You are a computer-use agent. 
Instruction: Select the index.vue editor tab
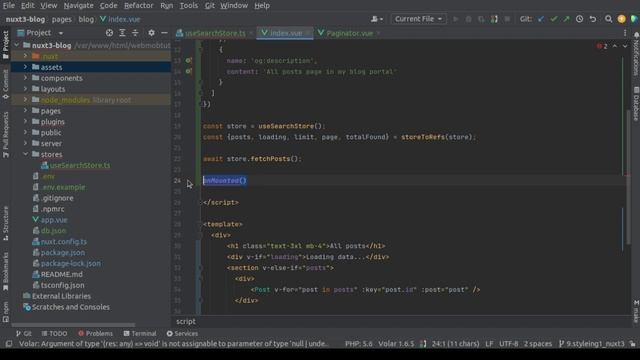point(285,33)
